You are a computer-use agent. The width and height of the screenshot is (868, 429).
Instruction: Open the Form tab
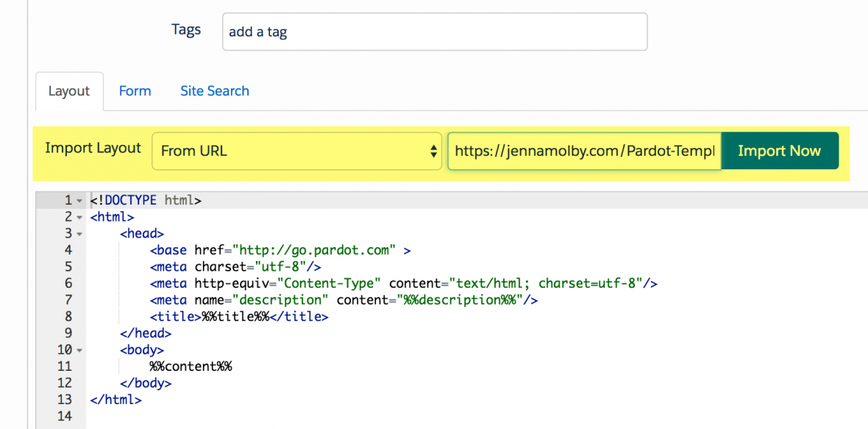click(135, 91)
